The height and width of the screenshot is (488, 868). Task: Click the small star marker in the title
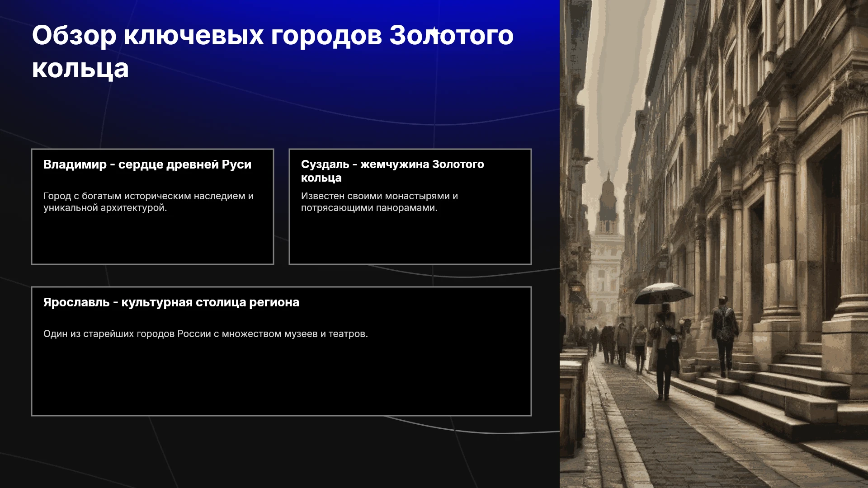434,32
